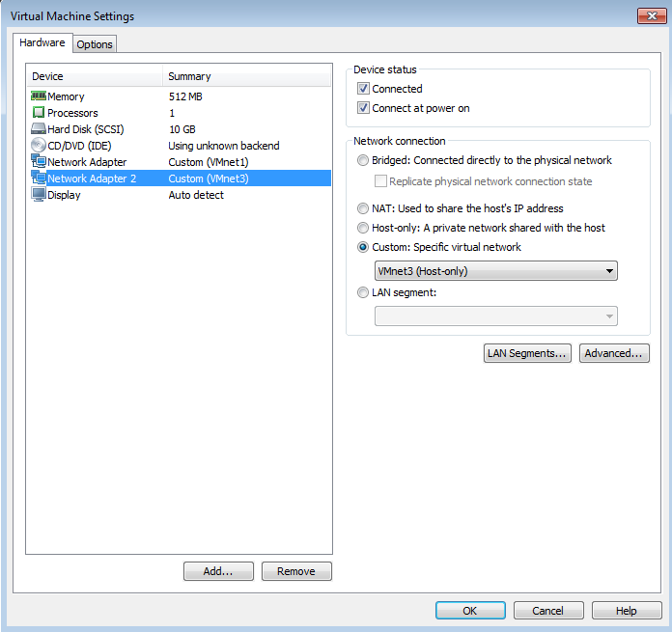Click the Network Adapter 2 icon
672x632 pixels.
(39, 179)
